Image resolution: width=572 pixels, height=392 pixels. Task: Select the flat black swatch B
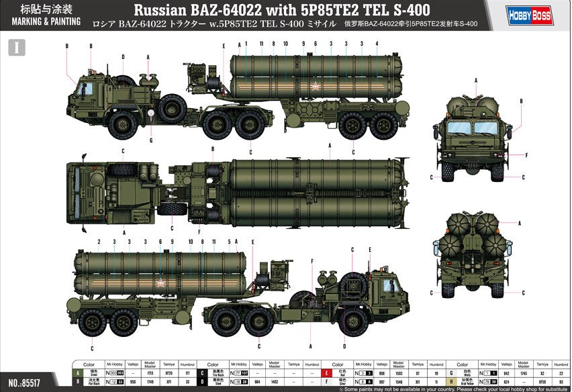[x=78, y=381]
